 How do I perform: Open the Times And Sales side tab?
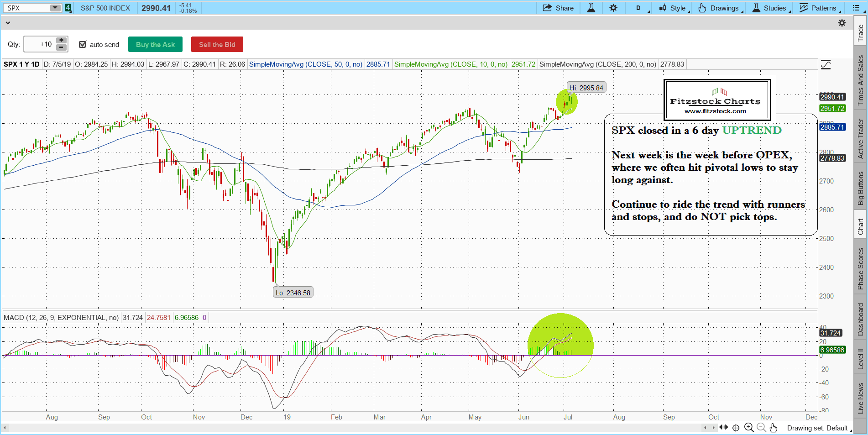point(861,80)
